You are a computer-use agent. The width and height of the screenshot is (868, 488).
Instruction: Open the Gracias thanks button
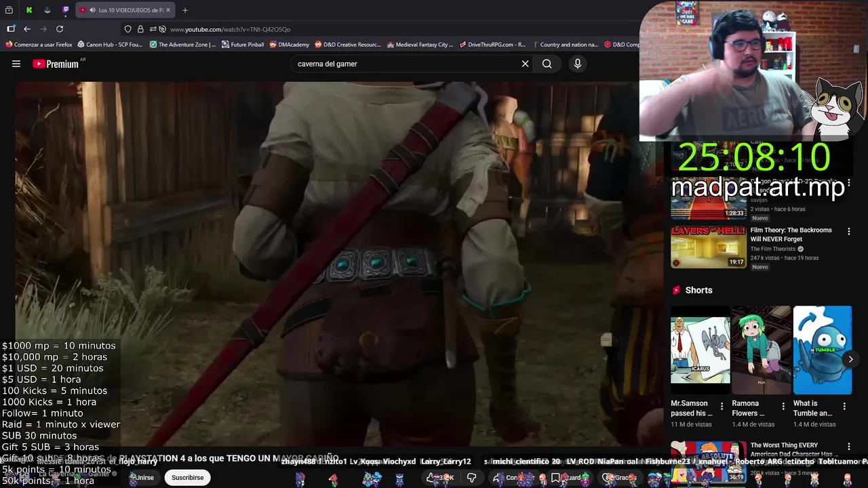620,477
